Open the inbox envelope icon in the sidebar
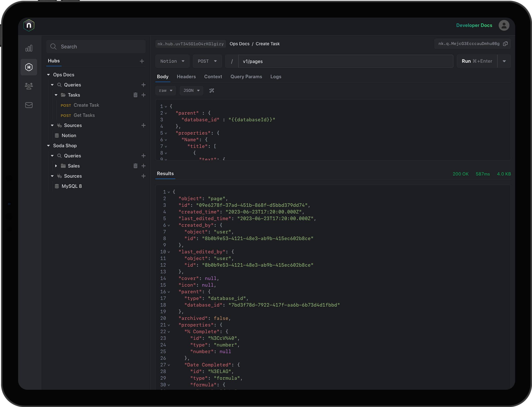Viewport: 532px width, 407px height. tap(29, 105)
